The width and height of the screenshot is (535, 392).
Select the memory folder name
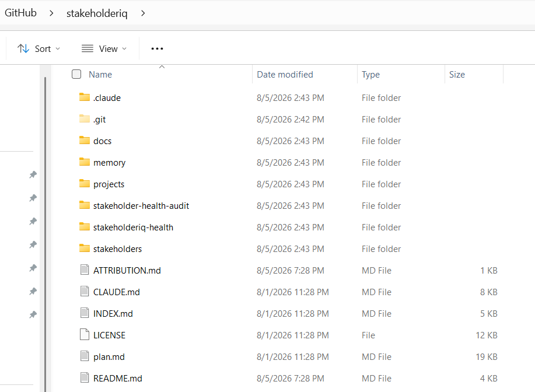coord(109,163)
